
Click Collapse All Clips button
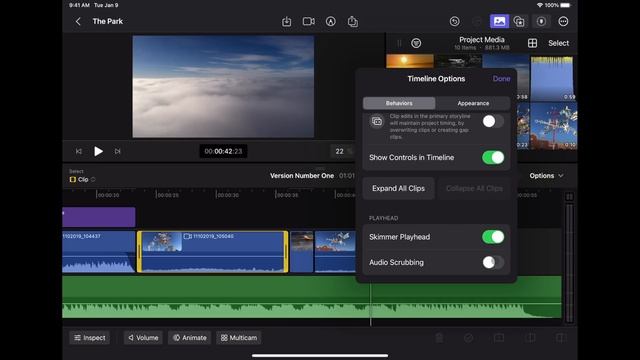pyautogui.click(x=474, y=189)
